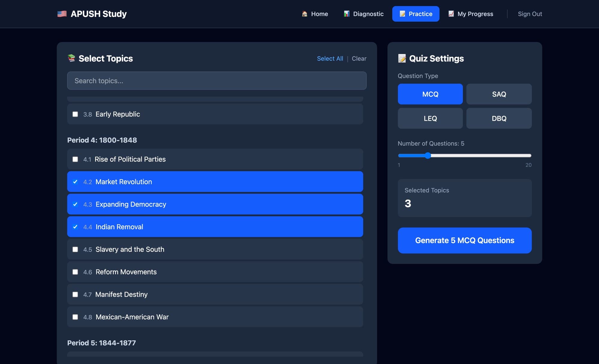Generate 5 MCQ Questions
This screenshot has width=599, height=364.
point(465,240)
